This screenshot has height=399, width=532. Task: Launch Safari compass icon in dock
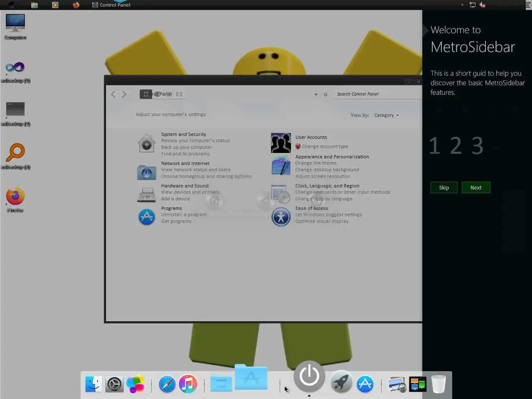coord(167,384)
